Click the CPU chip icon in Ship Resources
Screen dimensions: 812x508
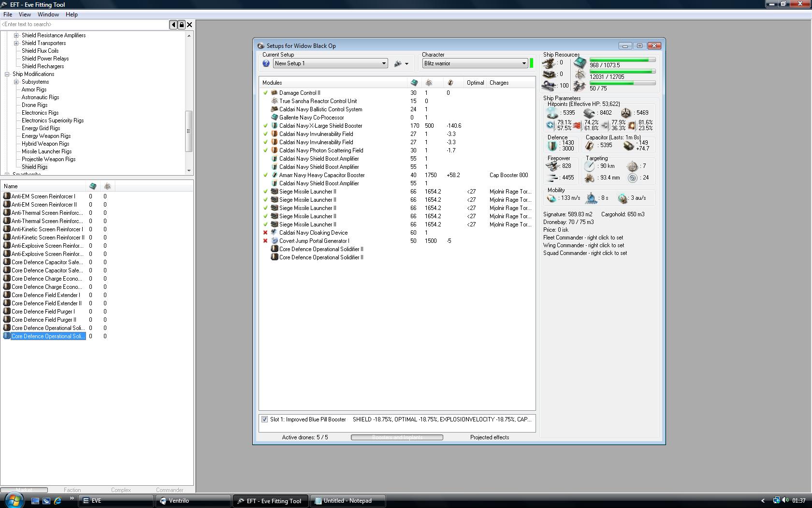[580, 63]
